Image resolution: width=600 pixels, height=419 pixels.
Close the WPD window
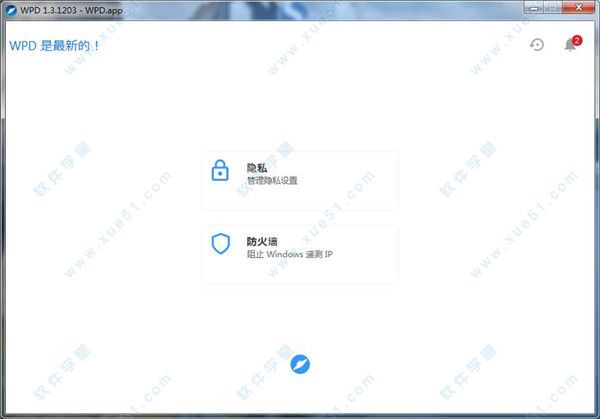[578, 7]
